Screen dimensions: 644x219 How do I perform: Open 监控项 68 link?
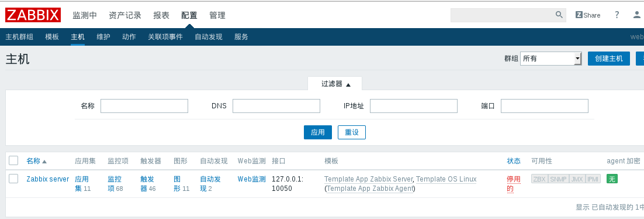click(x=115, y=184)
